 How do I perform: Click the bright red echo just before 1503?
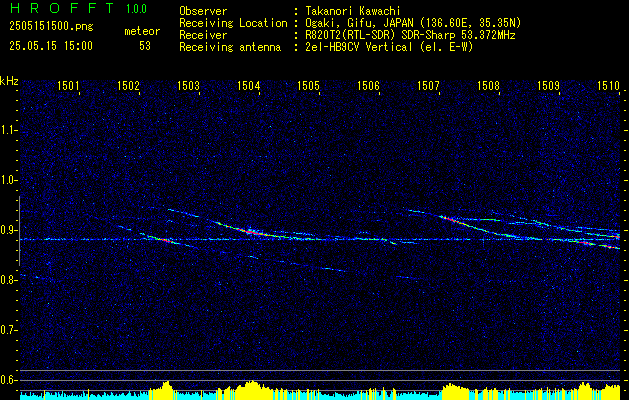click(x=165, y=240)
